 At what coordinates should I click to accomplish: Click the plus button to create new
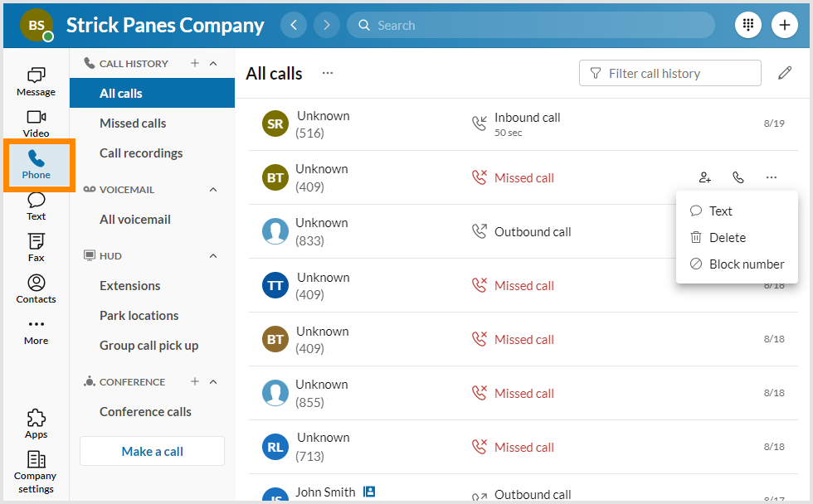[784, 25]
